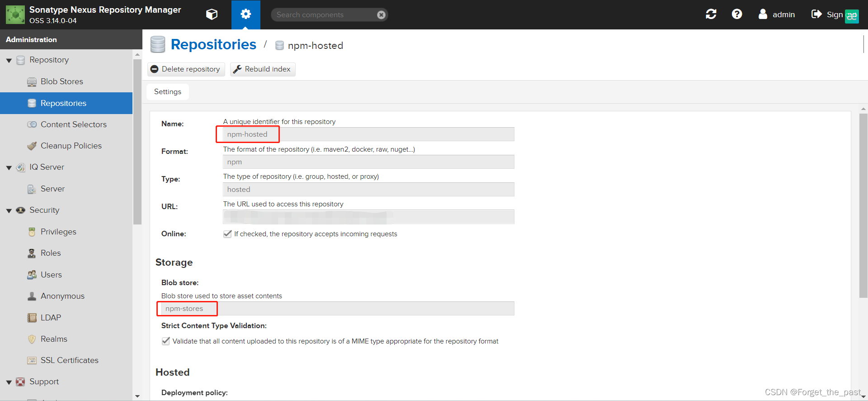Open Content Selectors in sidebar

click(66, 124)
